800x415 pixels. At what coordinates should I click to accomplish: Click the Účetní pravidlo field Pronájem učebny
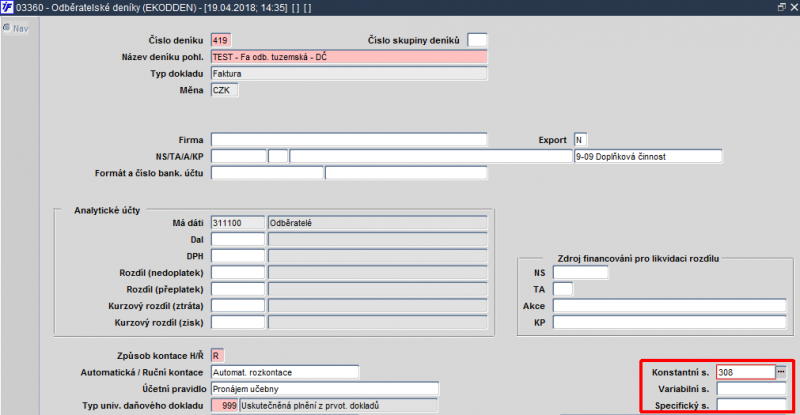[324, 388]
